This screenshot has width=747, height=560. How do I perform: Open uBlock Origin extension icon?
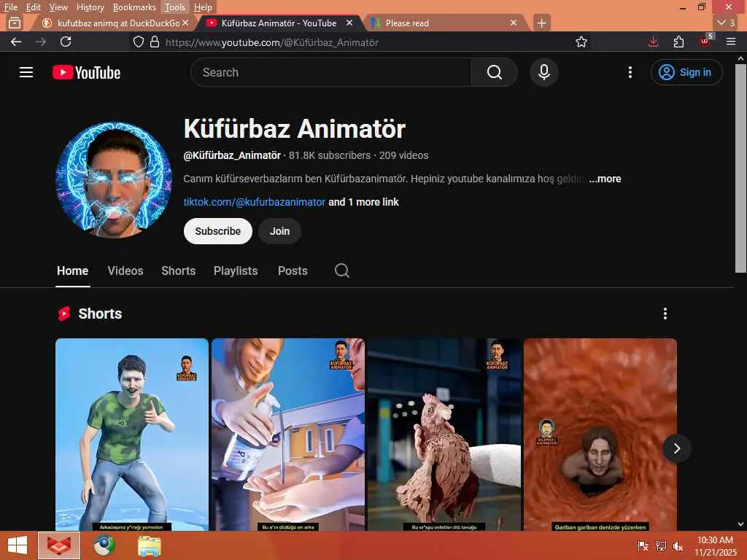pyautogui.click(x=705, y=41)
